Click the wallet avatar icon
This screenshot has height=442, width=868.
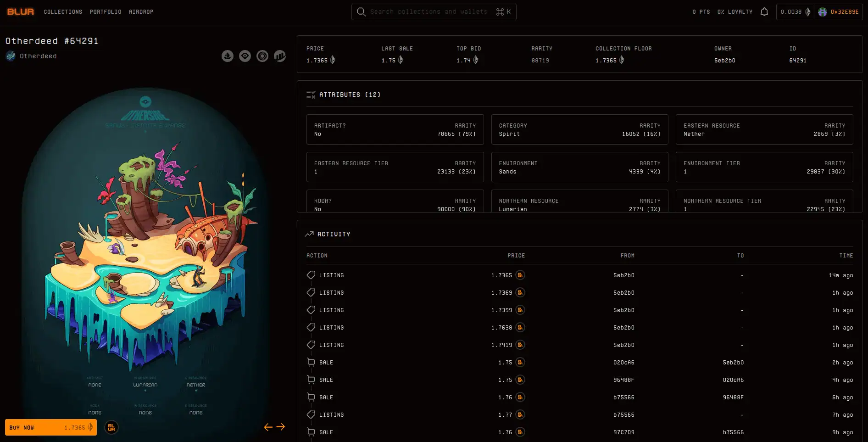coord(822,12)
